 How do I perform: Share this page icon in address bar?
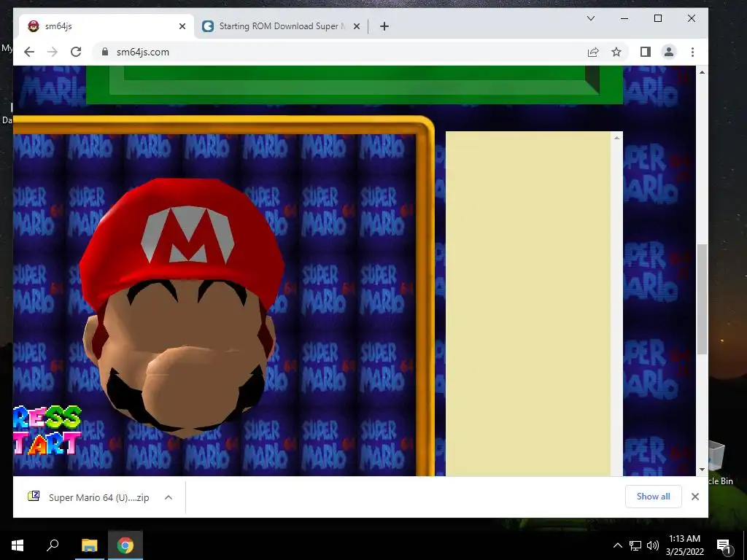pos(593,52)
